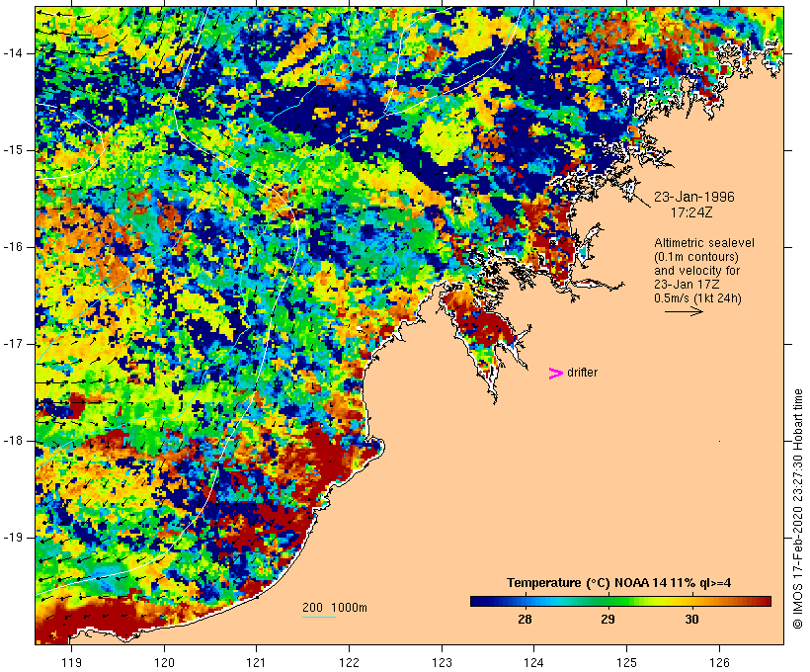Click the cyan 200m depth contour legend line
This screenshot has height=672, width=810.
tap(318, 618)
